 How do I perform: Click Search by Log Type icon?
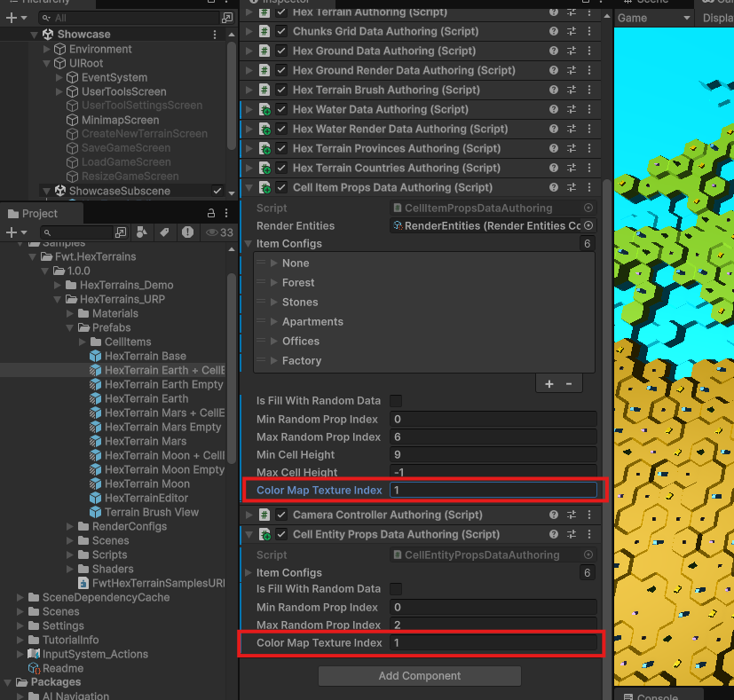[x=187, y=232]
